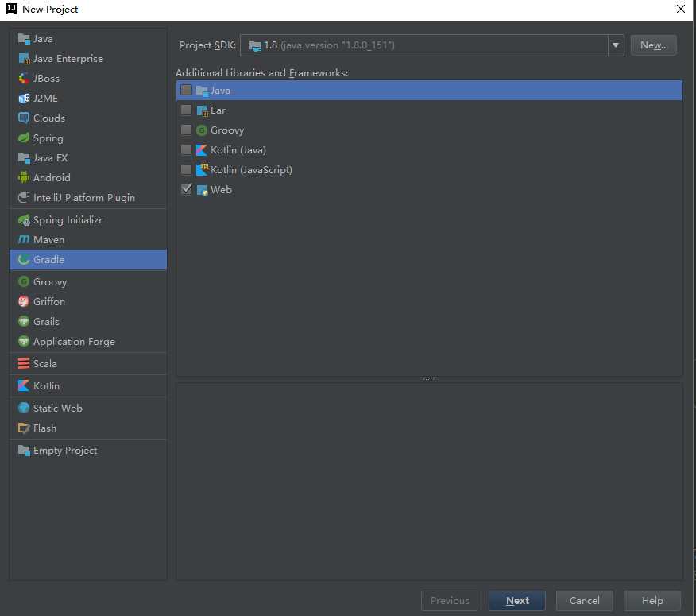Enable the Ear framework checkbox
This screenshot has width=696, height=616.
pos(187,110)
